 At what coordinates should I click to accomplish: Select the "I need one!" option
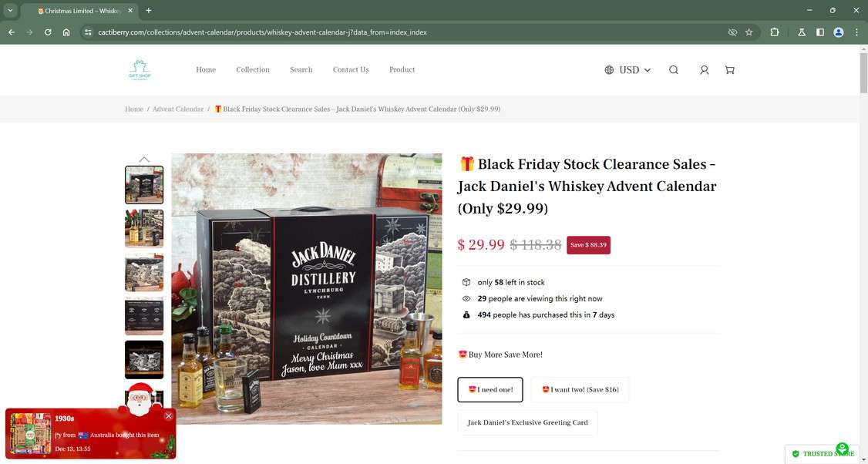coord(490,389)
